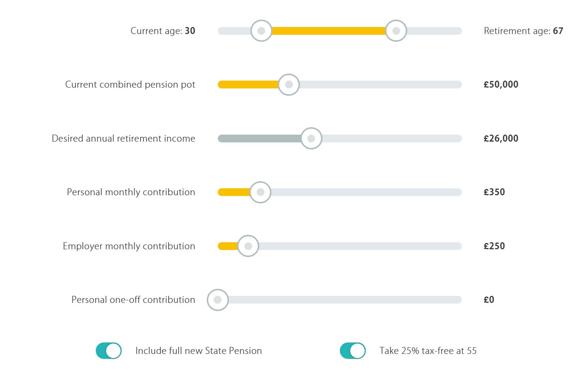Click the £0 one-off contribution value
Viewport: 588px width, 375px height.
489,300
